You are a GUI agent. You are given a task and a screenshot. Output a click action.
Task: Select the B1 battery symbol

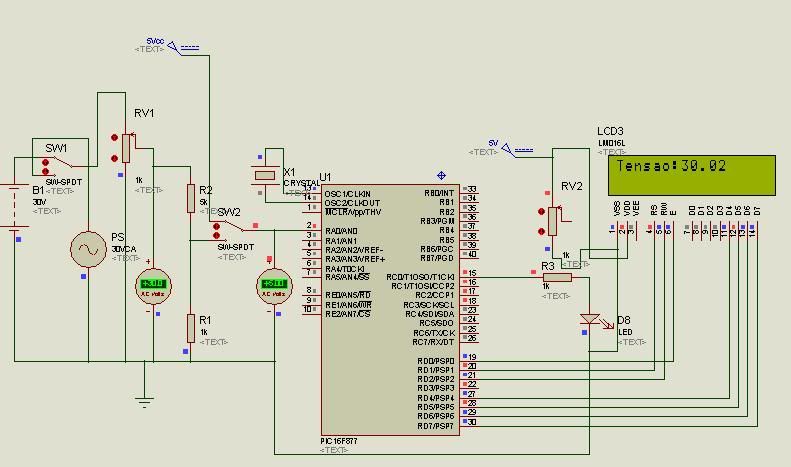15,207
